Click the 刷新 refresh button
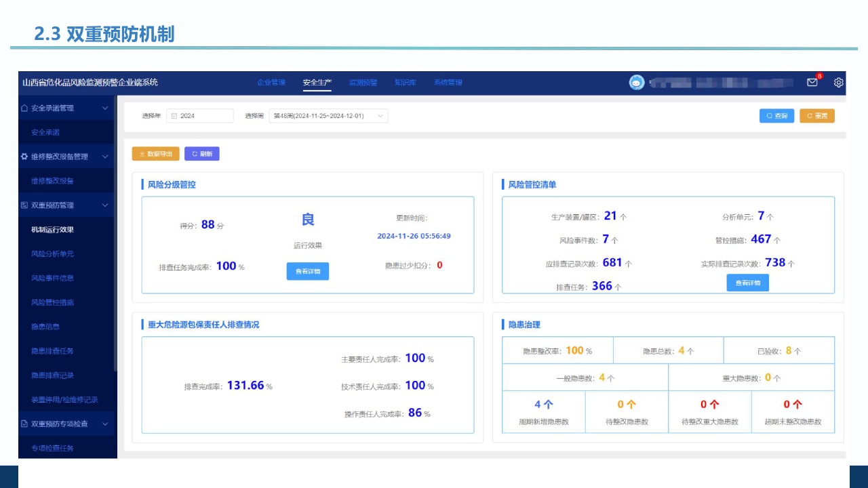This screenshot has height=488, width=868. (202, 154)
